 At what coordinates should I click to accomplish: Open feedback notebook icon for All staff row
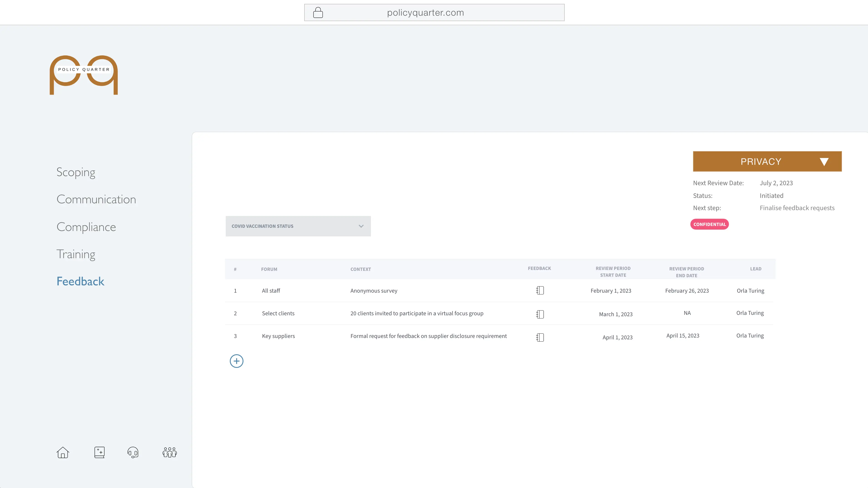click(540, 290)
